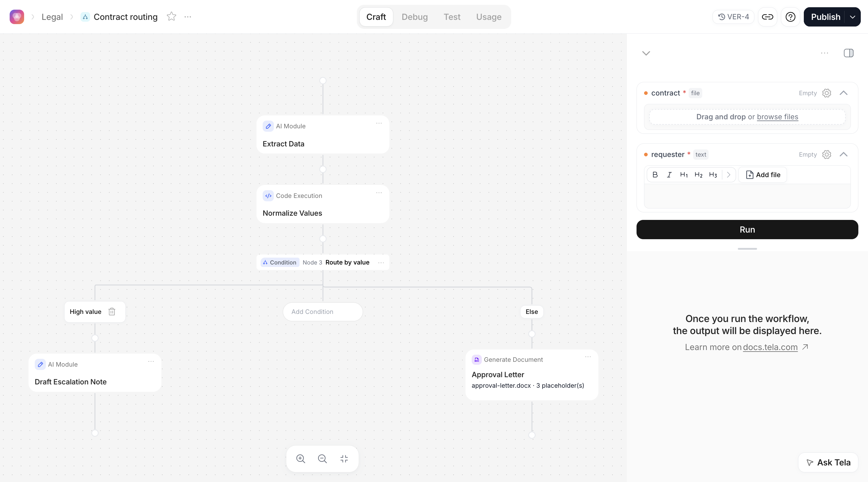This screenshot has width=868, height=482.
Task: Open version history VER-4
Action: 733,17
